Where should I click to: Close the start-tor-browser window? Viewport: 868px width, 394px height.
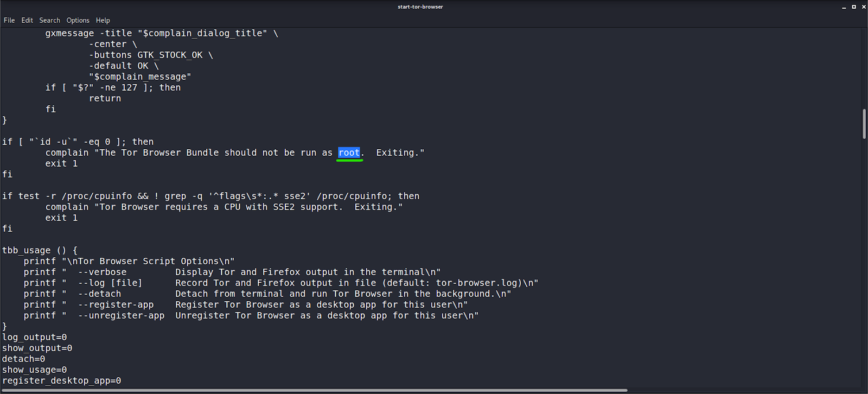[x=864, y=7]
